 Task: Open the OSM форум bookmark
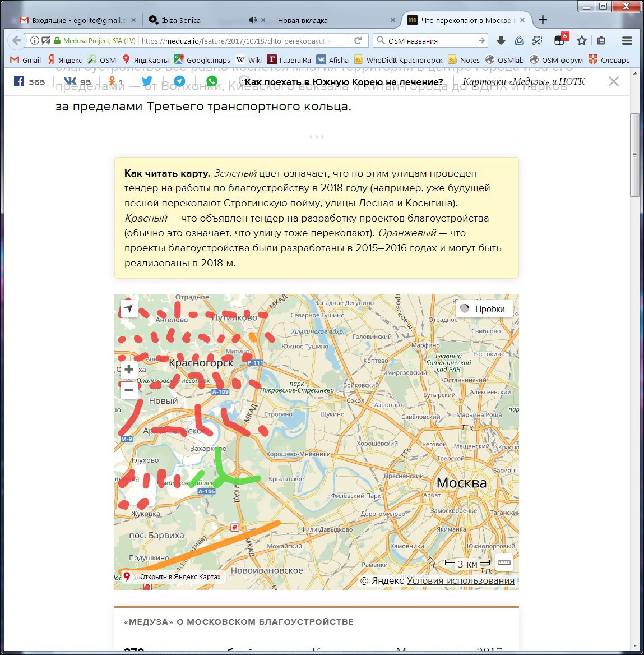[x=557, y=60]
